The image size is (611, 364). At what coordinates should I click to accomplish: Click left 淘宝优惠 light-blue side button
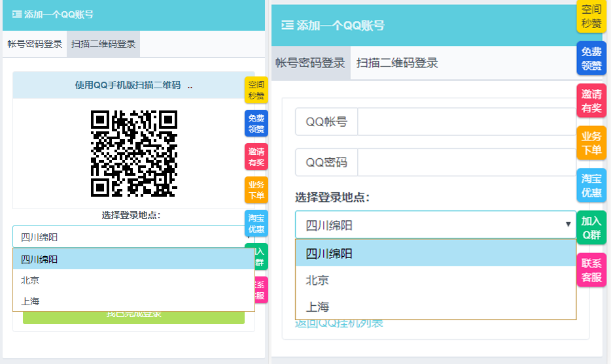point(256,223)
